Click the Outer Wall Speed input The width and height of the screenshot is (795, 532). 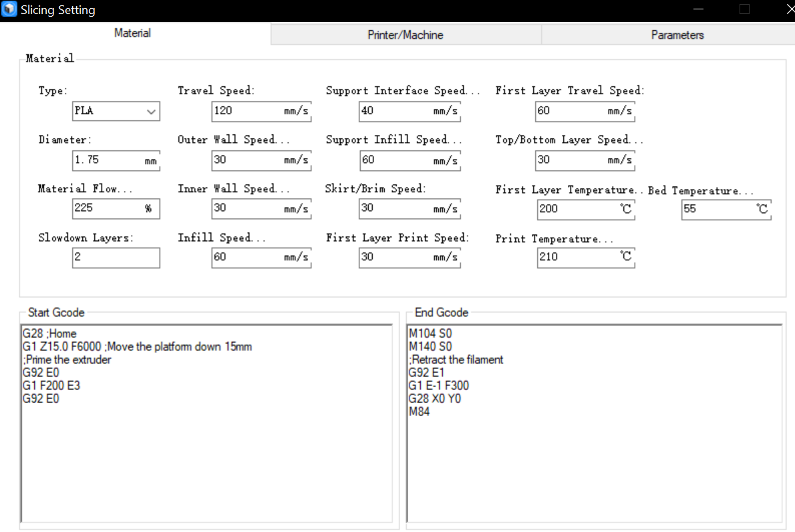[x=261, y=160]
